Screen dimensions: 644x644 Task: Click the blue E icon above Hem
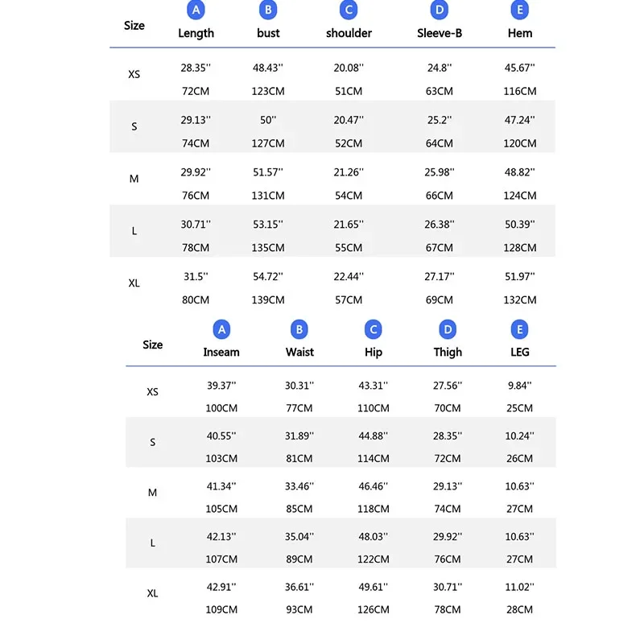(519, 10)
